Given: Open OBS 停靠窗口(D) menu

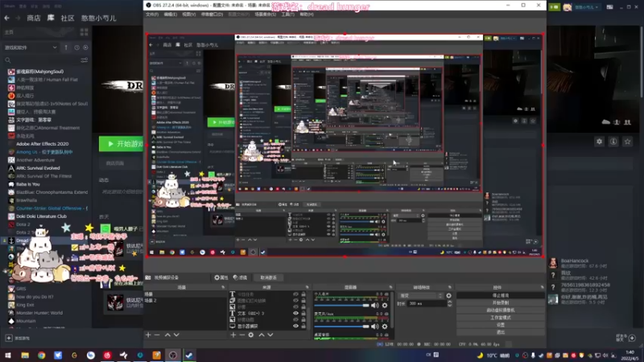Looking at the screenshot, I should click(x=212, y=14).
